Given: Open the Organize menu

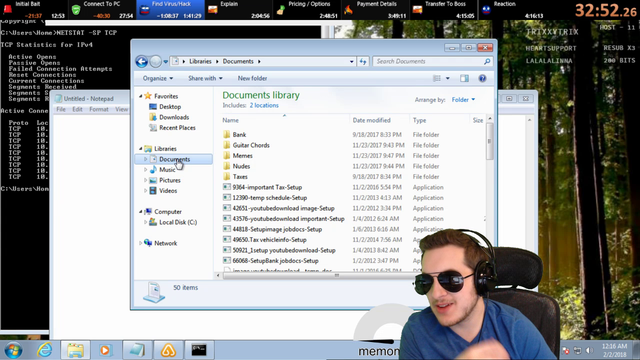Looking at the screenshot, I should tap(158, 78).
